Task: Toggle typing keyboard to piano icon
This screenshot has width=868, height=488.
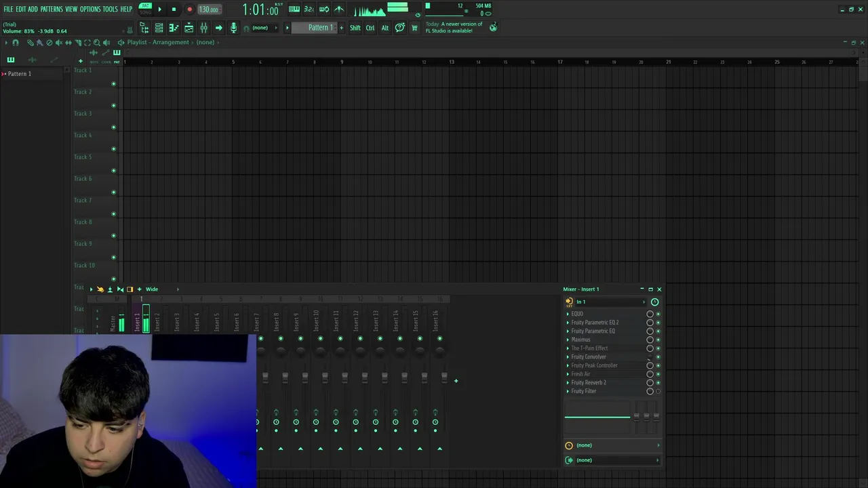Action: [x=294, y=9]
